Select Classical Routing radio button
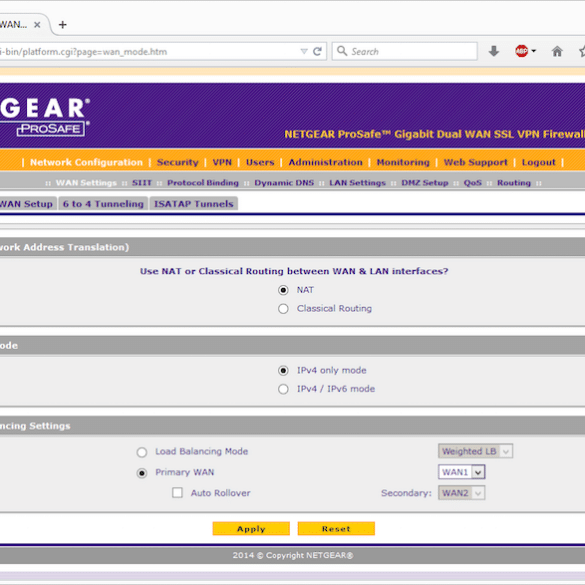 point(283,309)
